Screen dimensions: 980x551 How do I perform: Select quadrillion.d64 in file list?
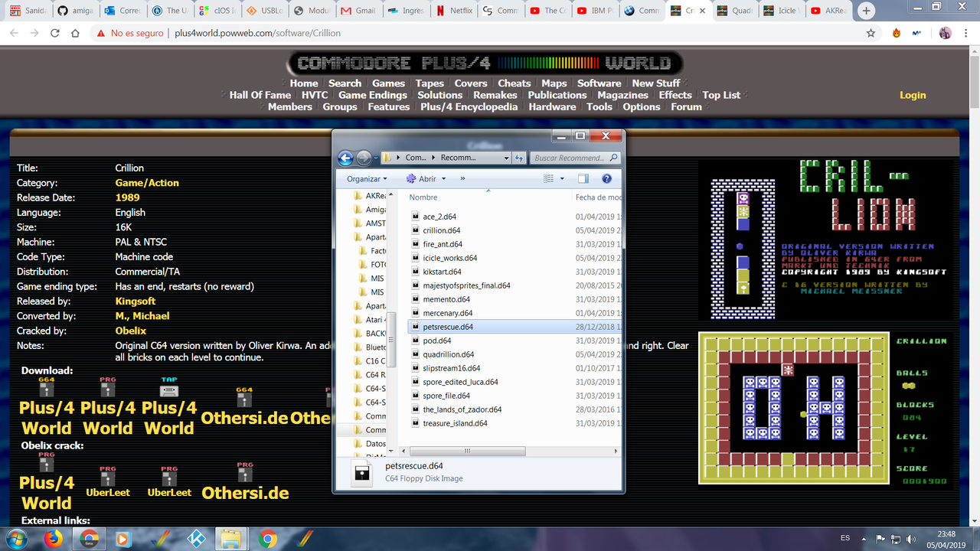pos(448,354)
